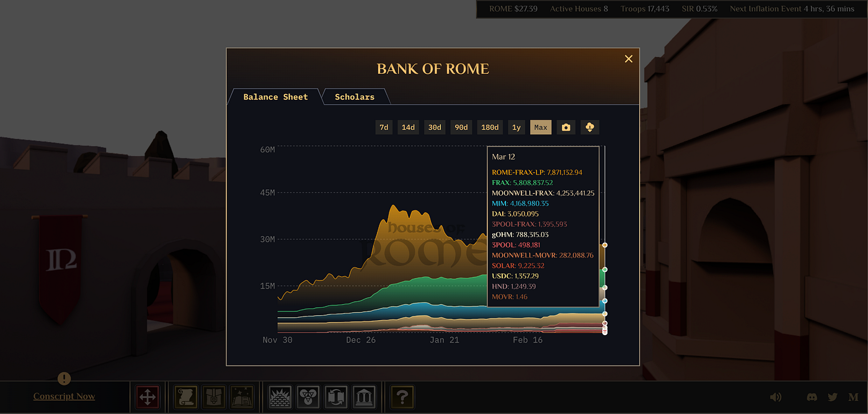This screenshot has width=868, height=414.
Task: Open the swap arrows icon
Action: (x=336, y=397)
